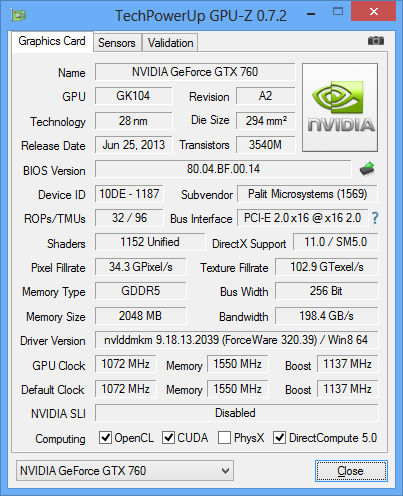Switch to the Sensors tab
This screenshot has height=496, width=403.
click(x=117, y=43)
